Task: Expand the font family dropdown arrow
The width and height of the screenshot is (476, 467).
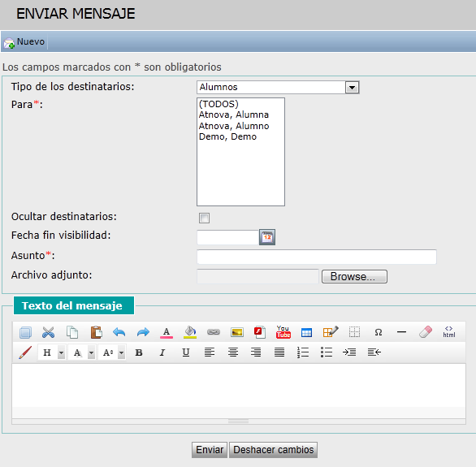Action: pyautogui.click(x=91, y=352)
